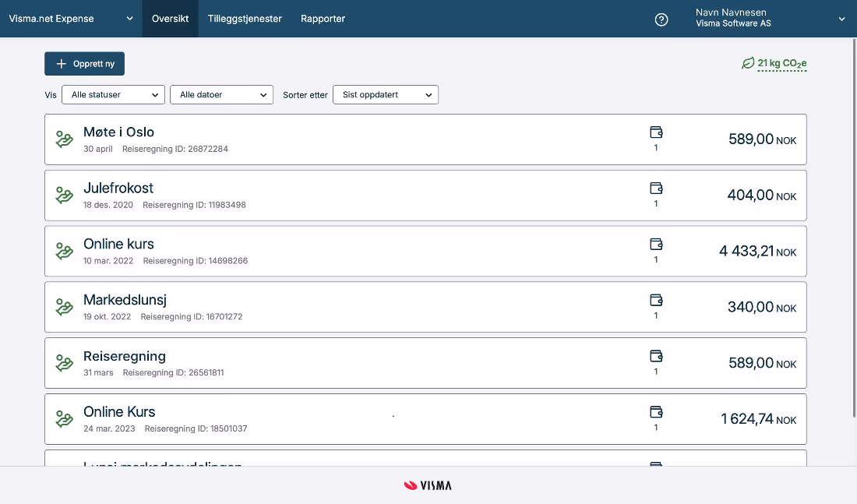Click wallet icon in Møte i Oslo row
Image resolution: width=857 pixels, height=504 pixels.
656,132
